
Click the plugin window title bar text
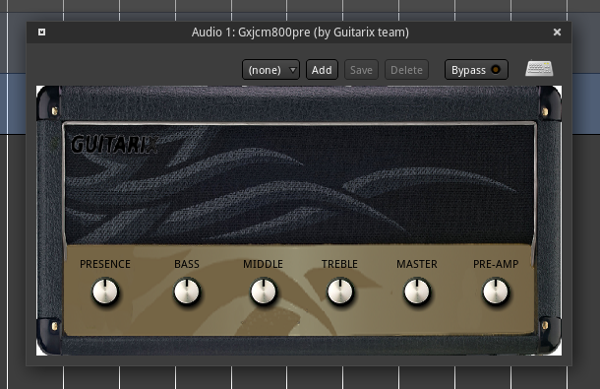click(300, 33)
